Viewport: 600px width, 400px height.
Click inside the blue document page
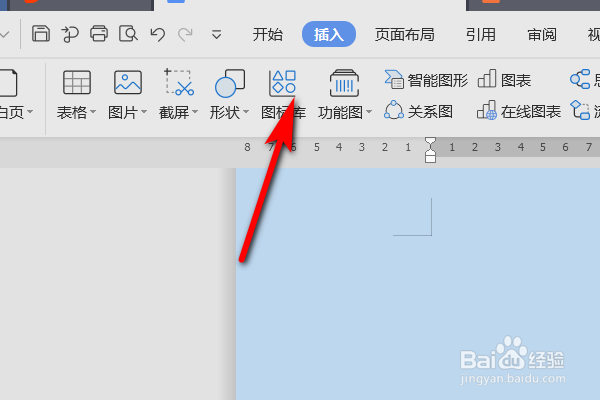(418, 284)
